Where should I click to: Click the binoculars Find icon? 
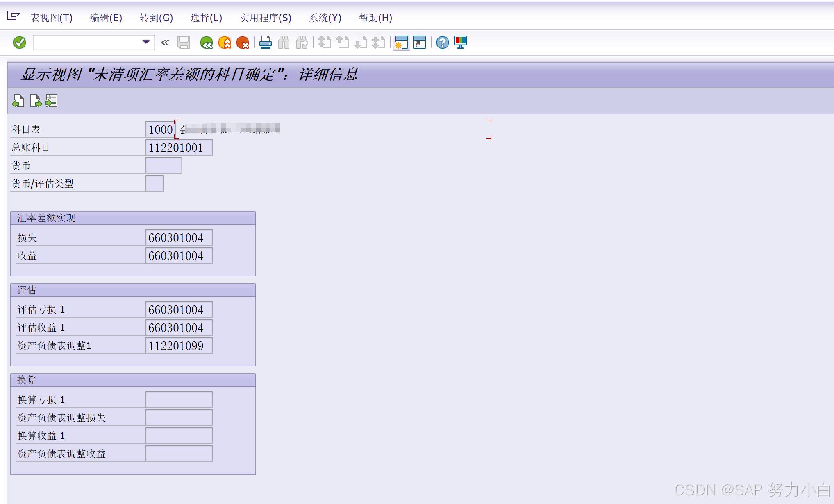pyautogui.click(x=284, y=43)
